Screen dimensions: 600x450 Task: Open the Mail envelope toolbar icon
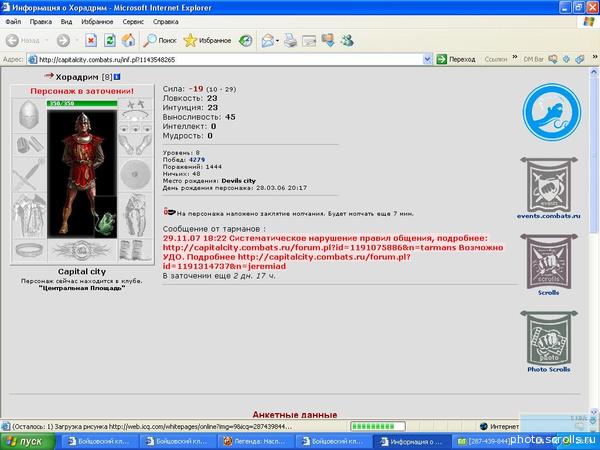click(x=268, y=40)
